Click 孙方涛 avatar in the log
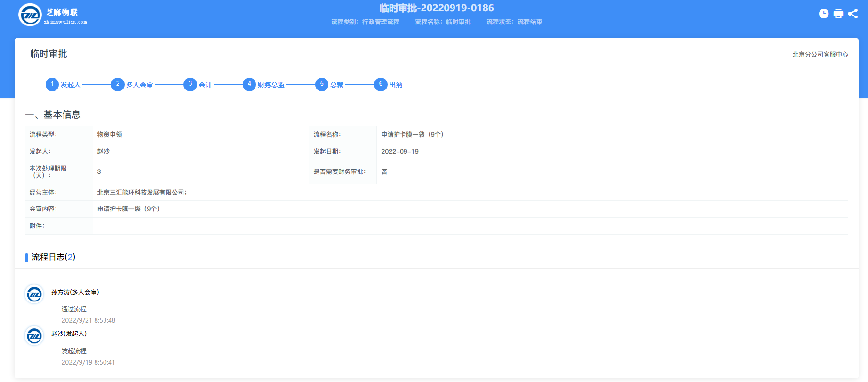 34,294
